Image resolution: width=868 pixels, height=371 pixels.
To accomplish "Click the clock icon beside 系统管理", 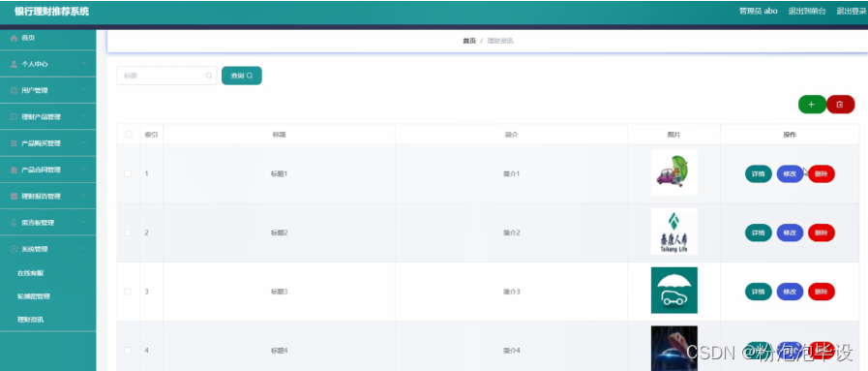I will pyautogui.click(x=15, y=249).
